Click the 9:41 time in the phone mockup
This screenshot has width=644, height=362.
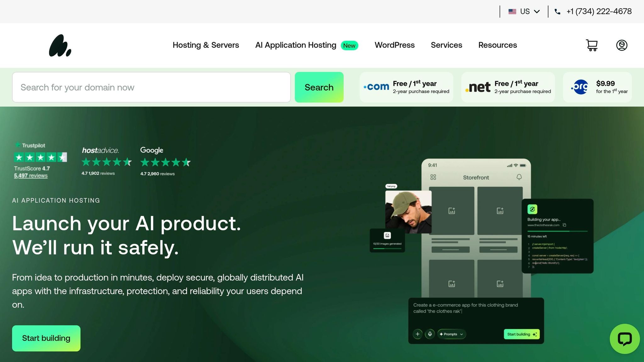pos(432,165)
